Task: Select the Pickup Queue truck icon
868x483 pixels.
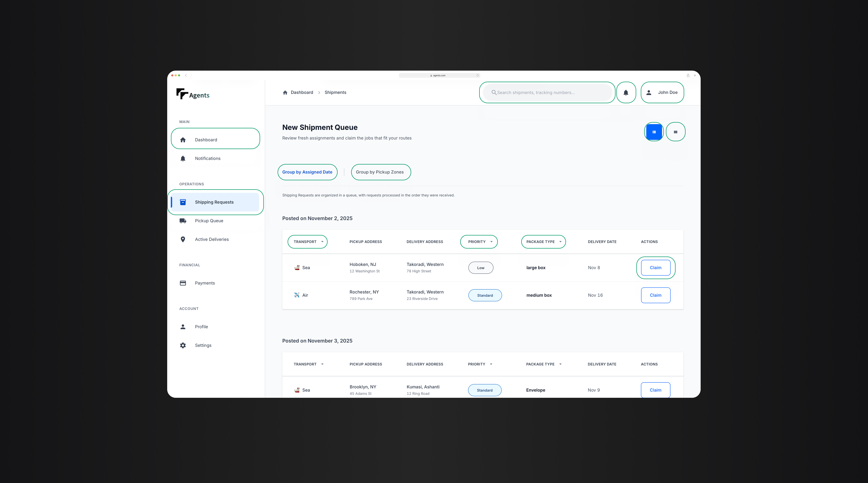Action: tap(183, 221)
